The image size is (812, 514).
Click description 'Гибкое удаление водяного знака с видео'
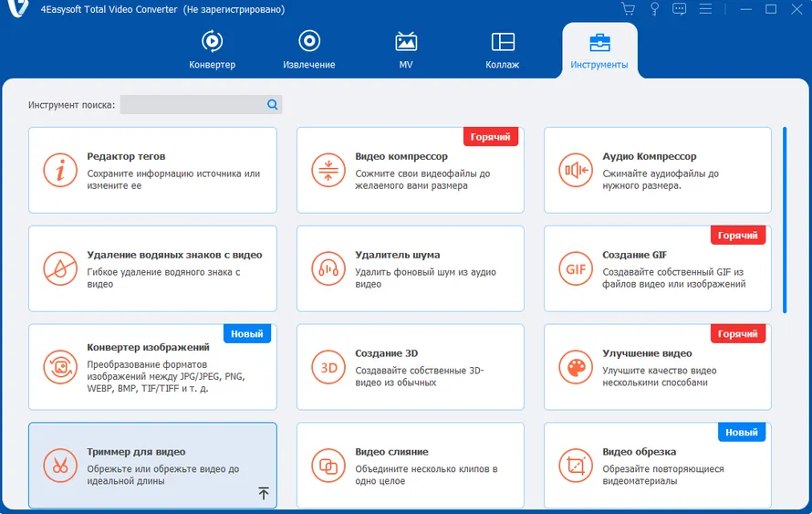(163, 278)
